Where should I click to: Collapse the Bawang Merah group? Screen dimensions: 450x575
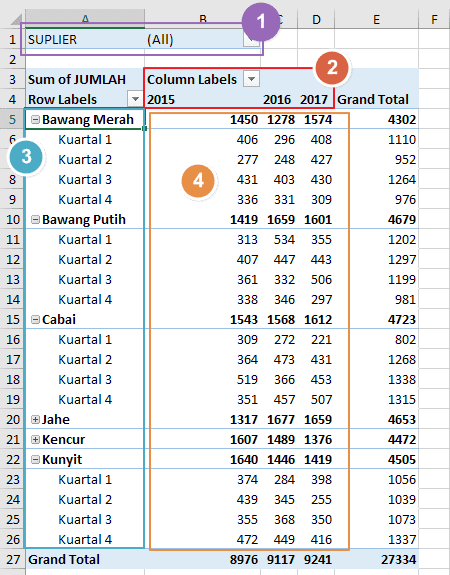tap(35, 120)
